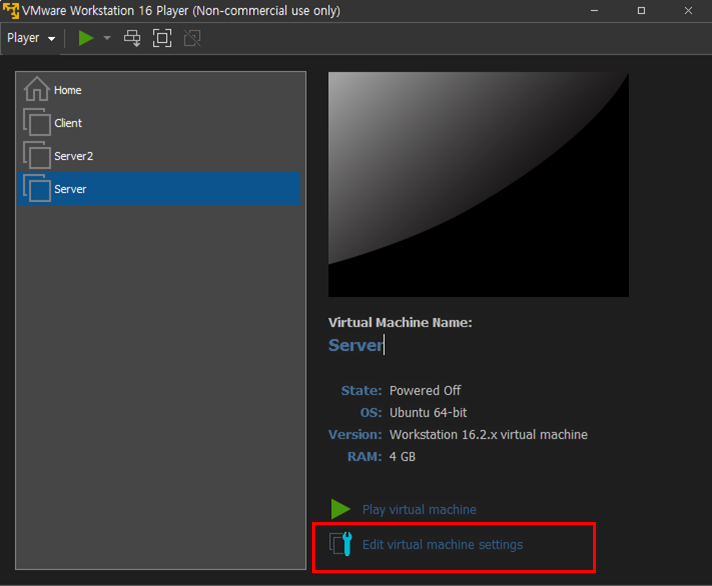Select Home in the library list

click(x=158, y=90)
